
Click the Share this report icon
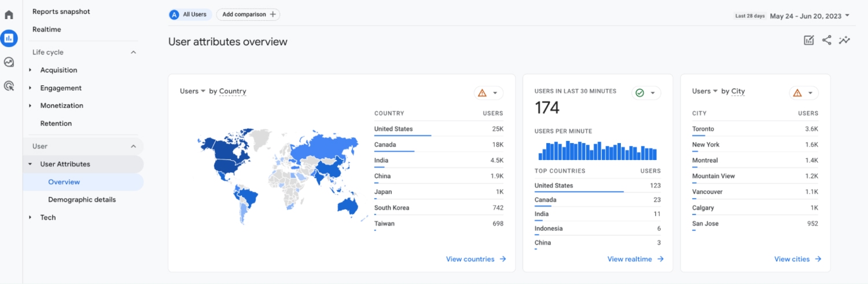[x=826, y=40]
